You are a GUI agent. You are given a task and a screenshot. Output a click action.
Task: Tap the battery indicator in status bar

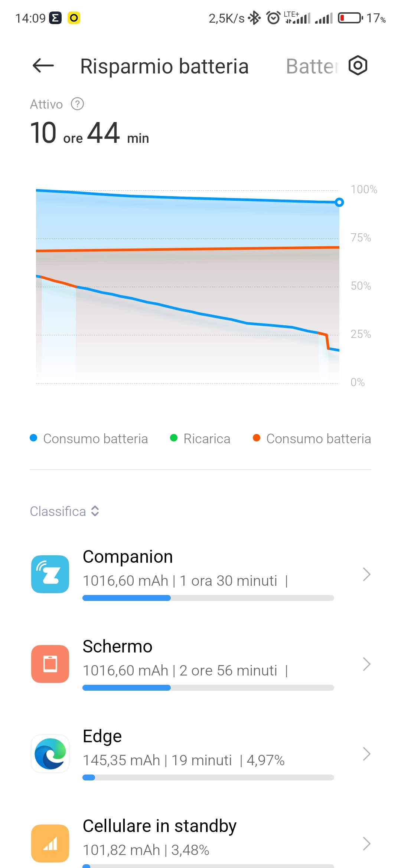pyautogui.click(x=351, y=18)
